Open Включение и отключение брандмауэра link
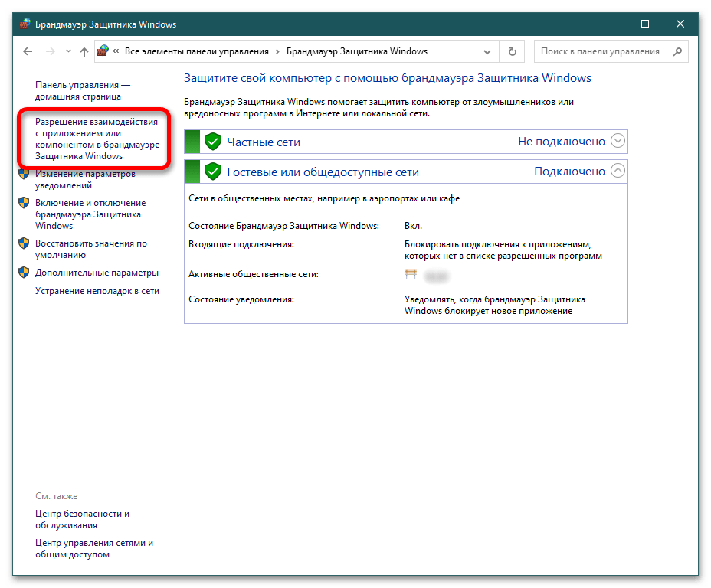 90,214
